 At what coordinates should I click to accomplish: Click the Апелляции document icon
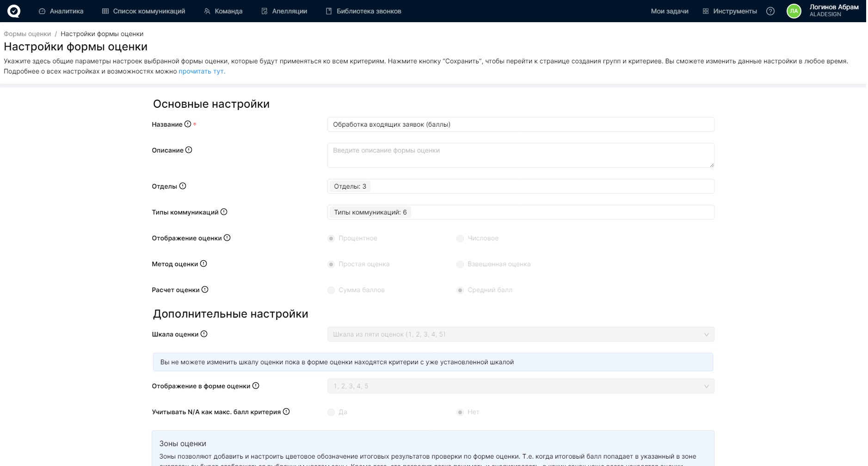pyautogui.click(x=265, y=11)
